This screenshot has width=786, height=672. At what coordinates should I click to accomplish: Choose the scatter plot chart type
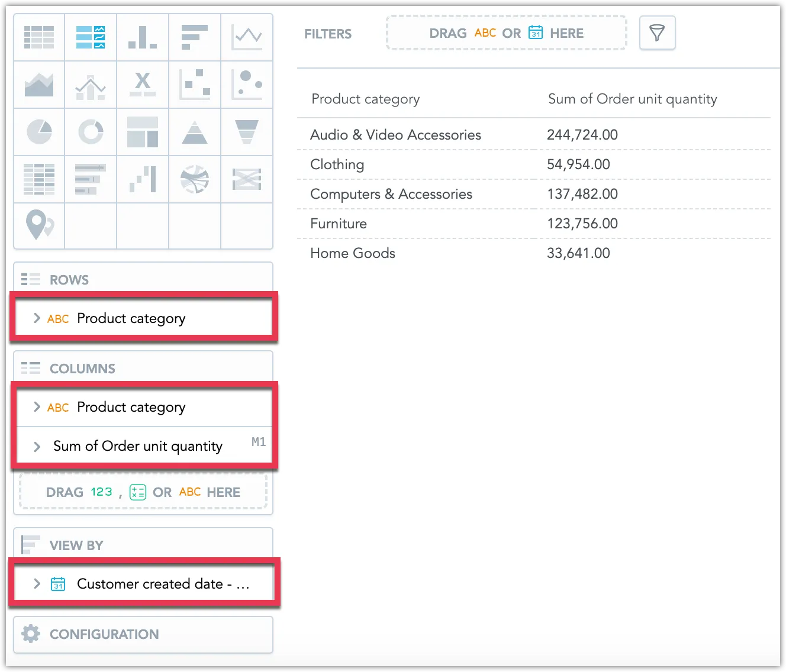[x=195, y=85]
